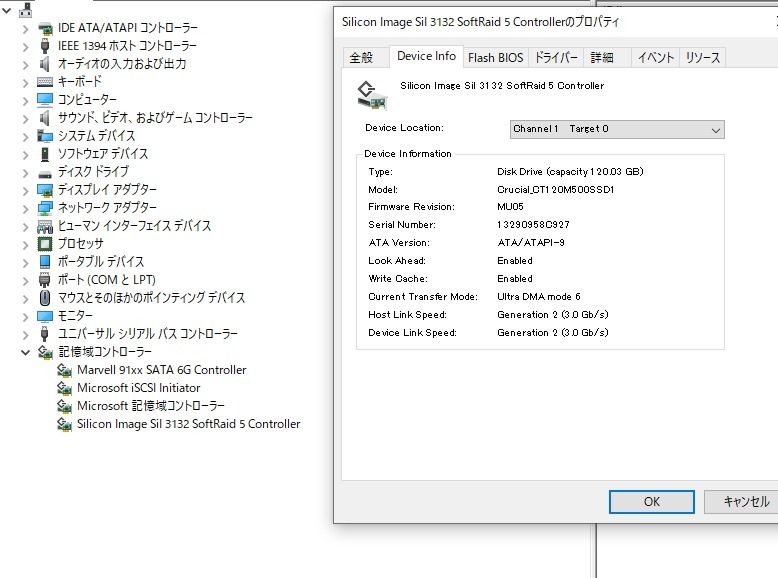
Task: Expand the IDE ATA/ATAPI コントローラー node
Action: (25, 29)
